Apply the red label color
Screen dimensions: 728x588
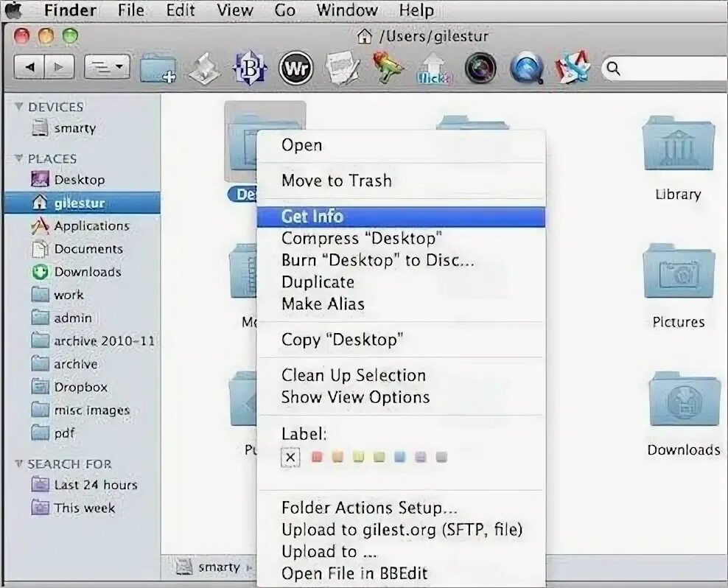coord(317,457)
